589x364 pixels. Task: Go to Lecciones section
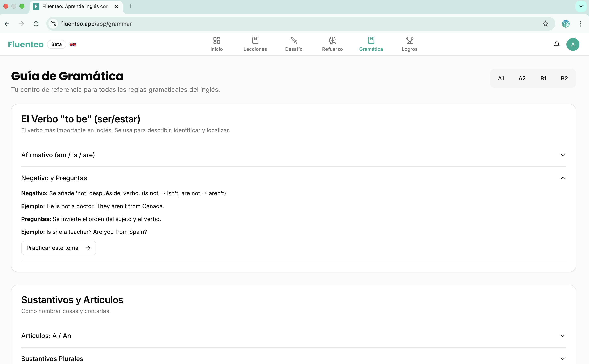click(255, 44)
